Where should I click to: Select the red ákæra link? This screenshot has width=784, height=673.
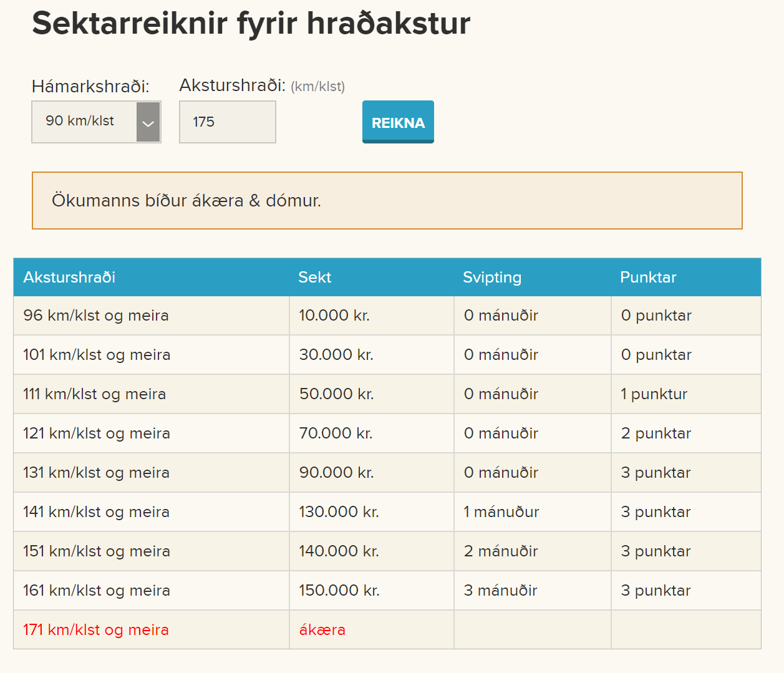click(x=321, y=629)
